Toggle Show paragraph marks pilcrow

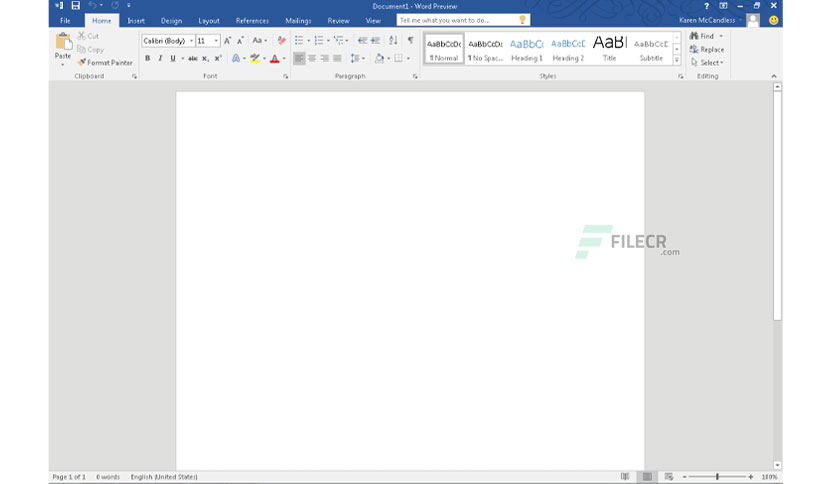click(411, 41)
